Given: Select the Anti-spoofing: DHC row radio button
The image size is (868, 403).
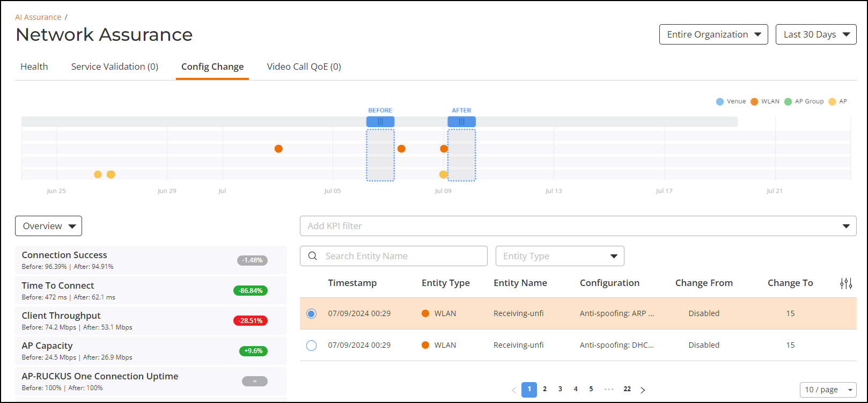Looking at the screenshot, I should (311, 346).
